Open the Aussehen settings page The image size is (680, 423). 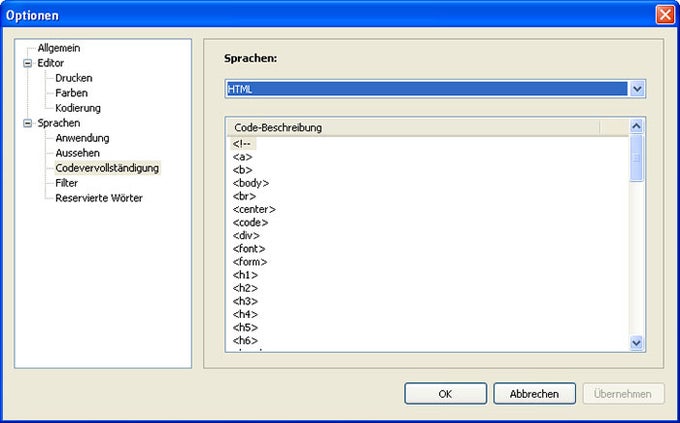pyautogui.click(x=78, y=153)
